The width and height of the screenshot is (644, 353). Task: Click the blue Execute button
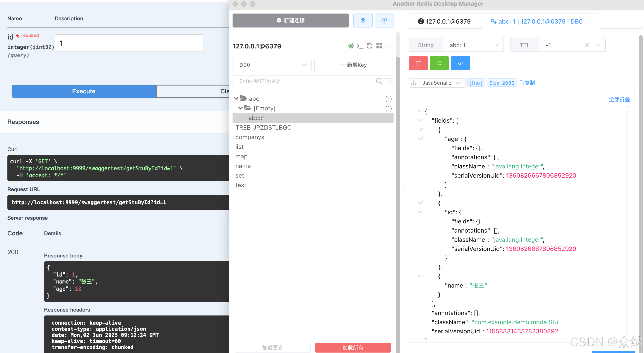(84, 91)
